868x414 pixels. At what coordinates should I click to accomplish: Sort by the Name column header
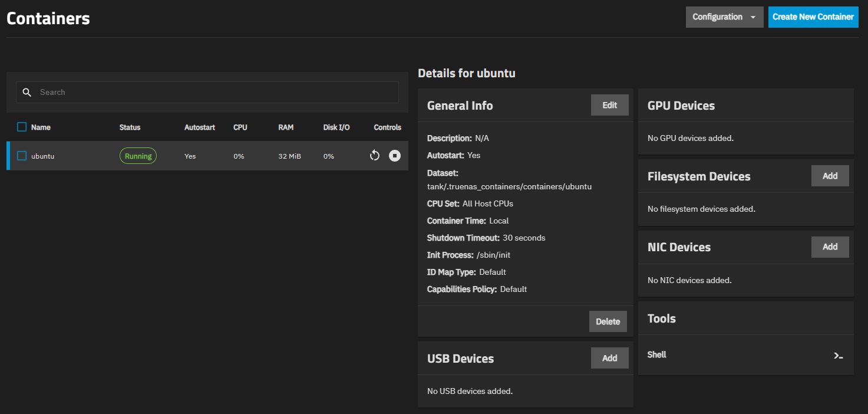point(41,127)
